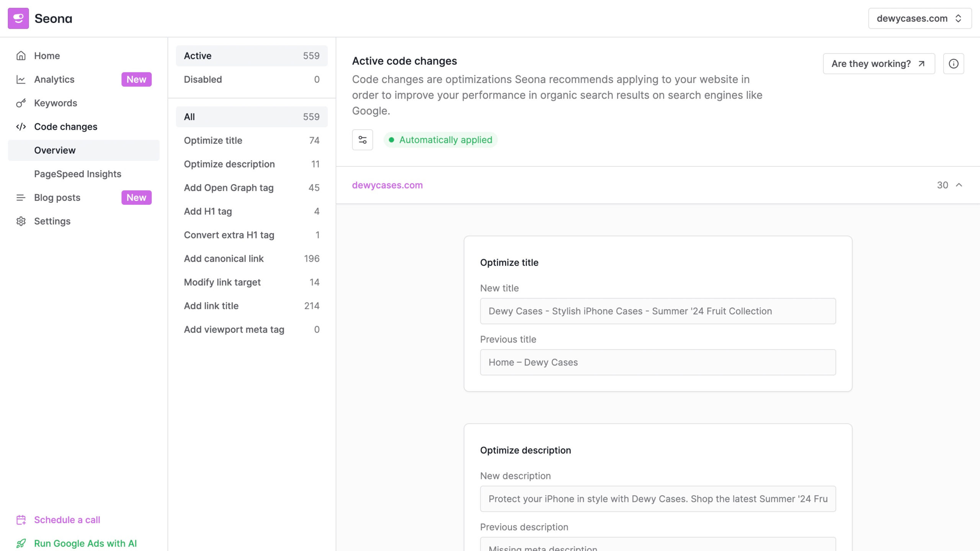980x551 pixels.
Task: Click the Schedule a call link
Action: 67,520
